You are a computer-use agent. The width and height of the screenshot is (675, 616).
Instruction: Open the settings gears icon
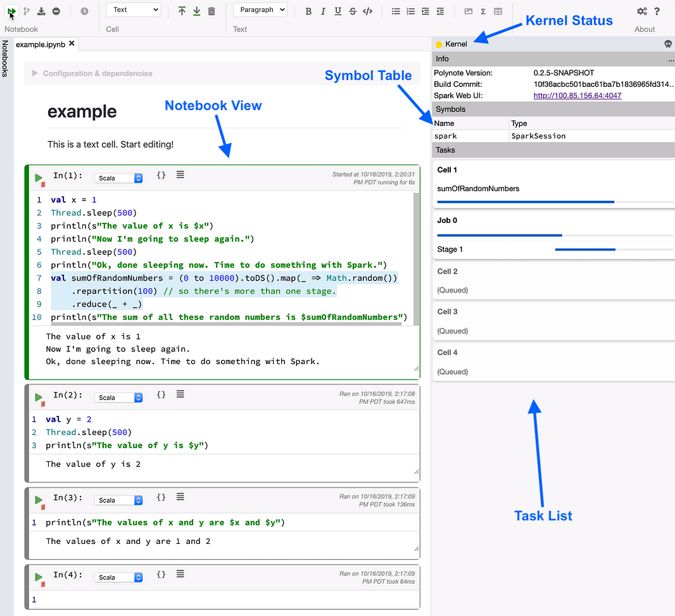click(x=642, y=11)
